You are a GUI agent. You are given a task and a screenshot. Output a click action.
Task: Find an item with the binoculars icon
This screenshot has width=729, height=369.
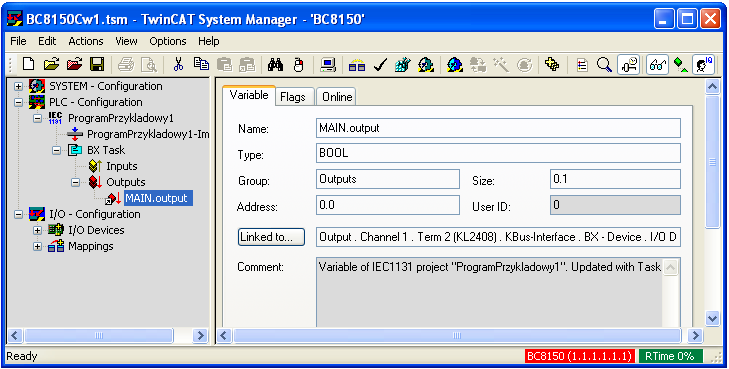[276, 64]
